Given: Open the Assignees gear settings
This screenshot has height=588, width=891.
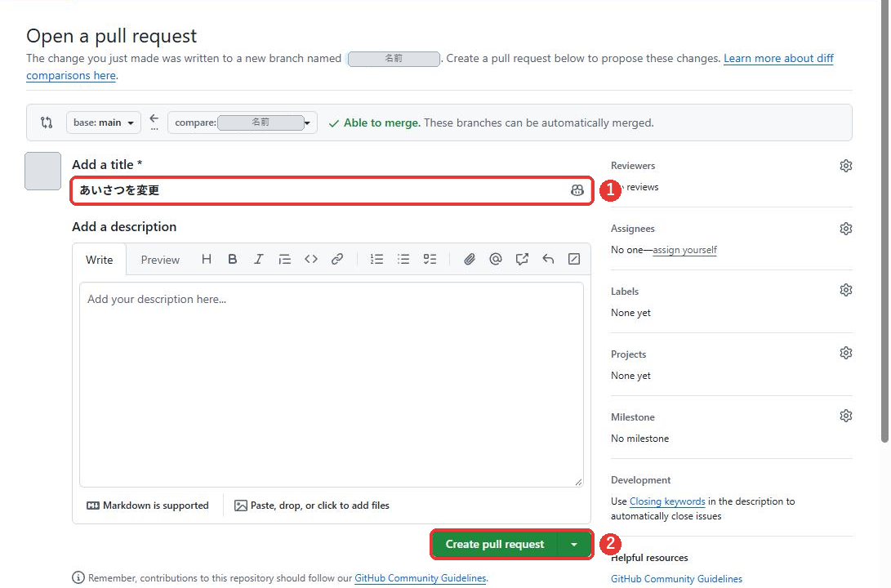Looking at the screenshot, I should point(845,229).
